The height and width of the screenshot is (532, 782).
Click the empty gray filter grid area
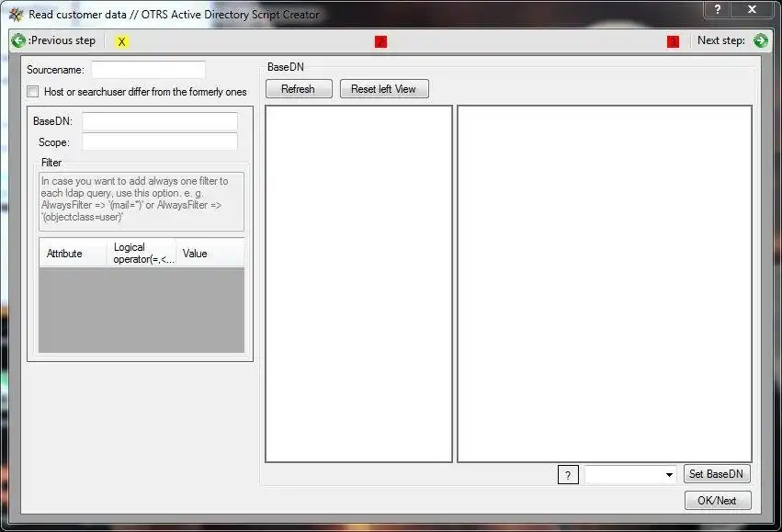[142, 311]
